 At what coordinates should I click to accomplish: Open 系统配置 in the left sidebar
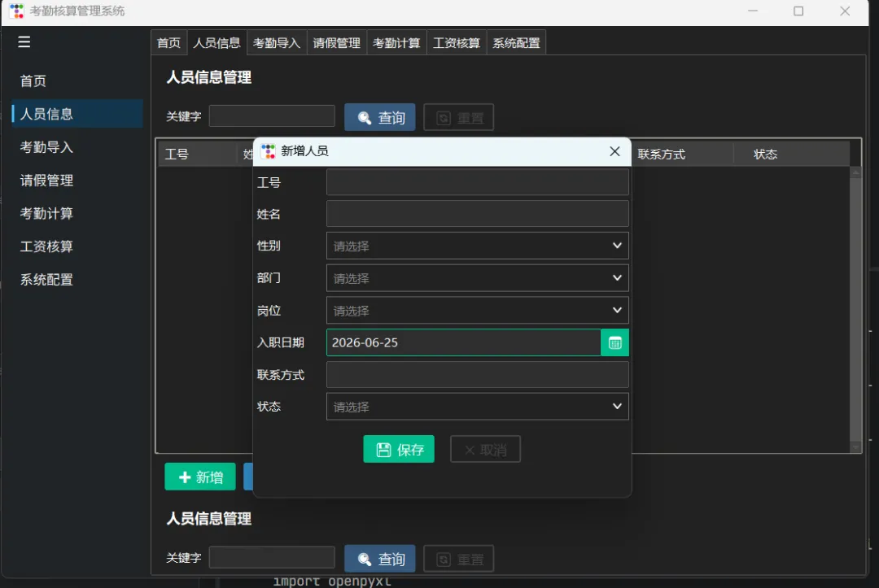77,280
